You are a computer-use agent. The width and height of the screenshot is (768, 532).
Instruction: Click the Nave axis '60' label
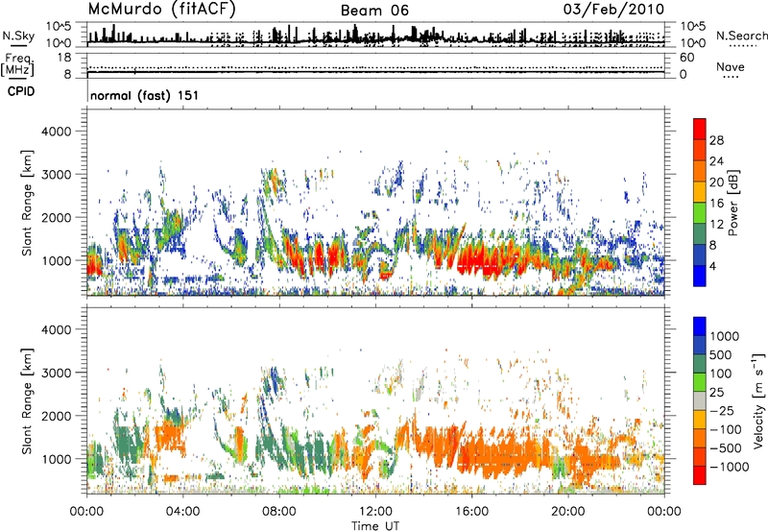click(686, 58)
